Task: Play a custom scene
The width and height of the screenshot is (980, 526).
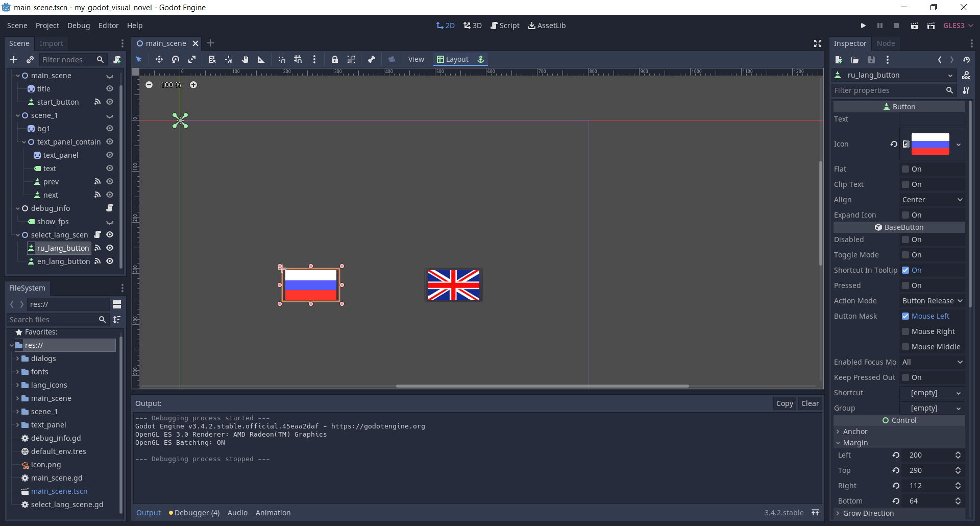Action: point(931,26)
